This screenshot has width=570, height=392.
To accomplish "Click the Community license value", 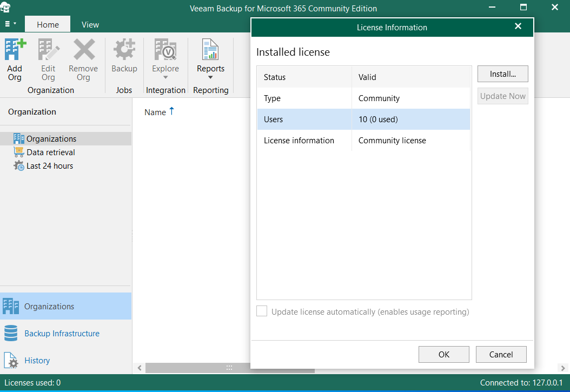I will click(x=392, y=141).
